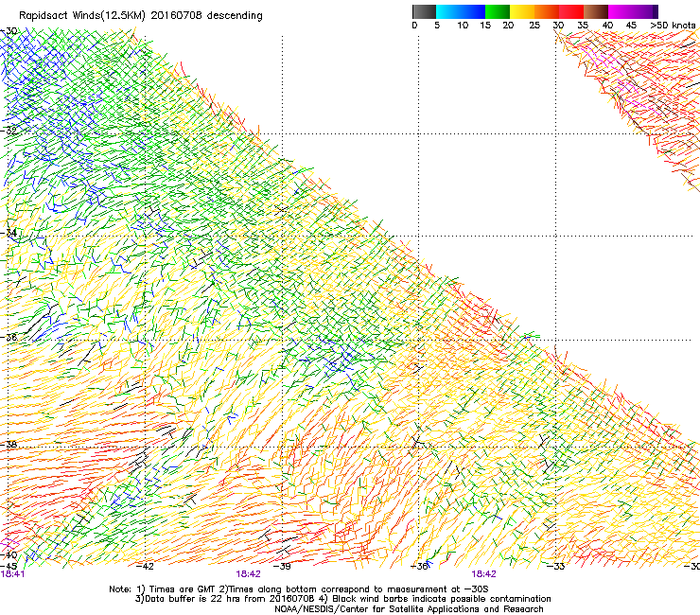The width and height of the screenshot is (700, 615).
Task: Click the -45 longitude axis label
Action: tap(9, 566)
